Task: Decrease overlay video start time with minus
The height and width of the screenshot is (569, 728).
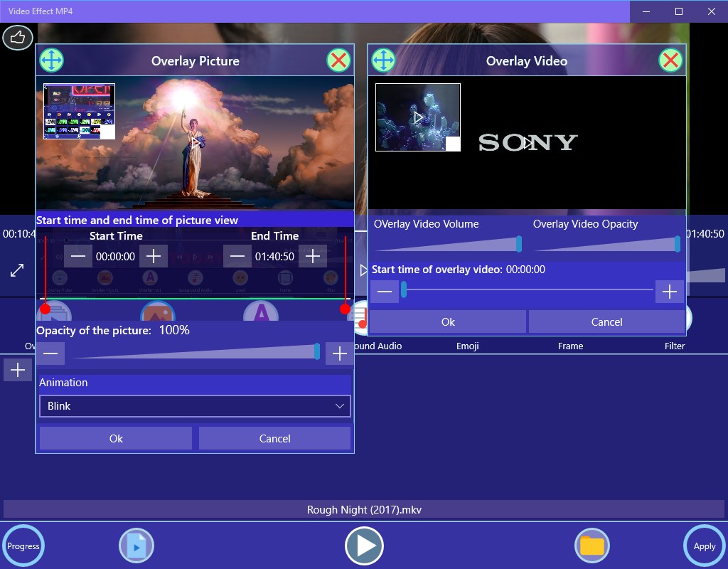Action: [385, 292]
